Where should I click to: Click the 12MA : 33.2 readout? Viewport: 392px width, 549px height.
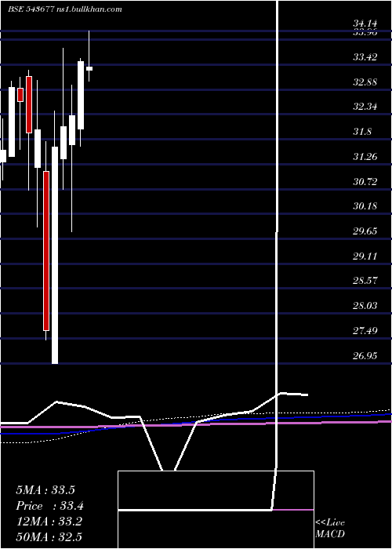(x=49, y=522)
